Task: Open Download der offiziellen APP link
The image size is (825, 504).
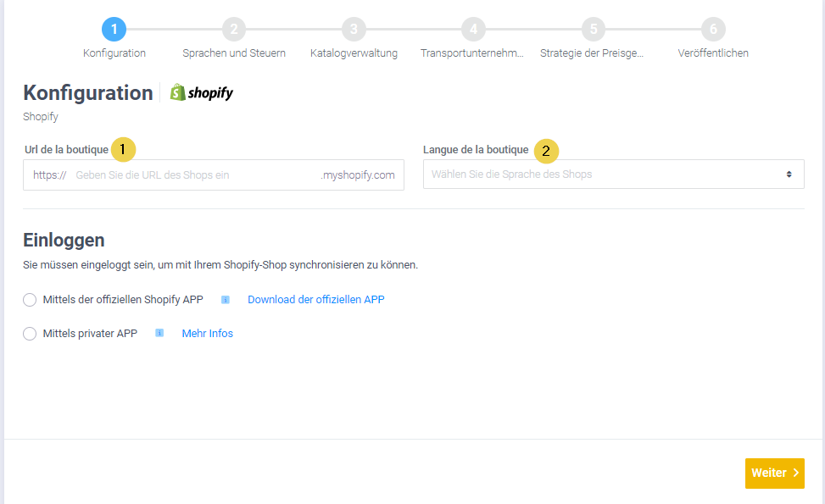Action: pos(315,300)
